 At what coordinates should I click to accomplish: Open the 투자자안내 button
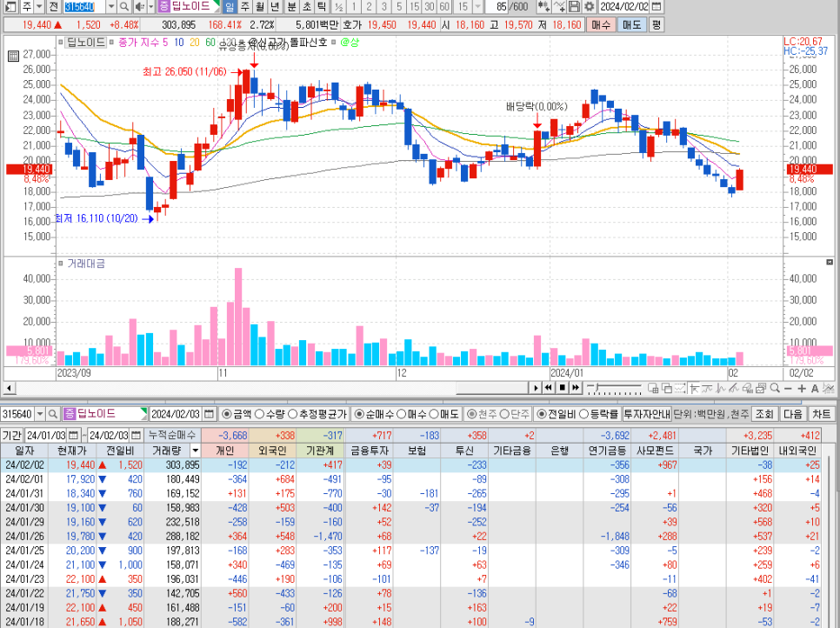tap(647, 414)
